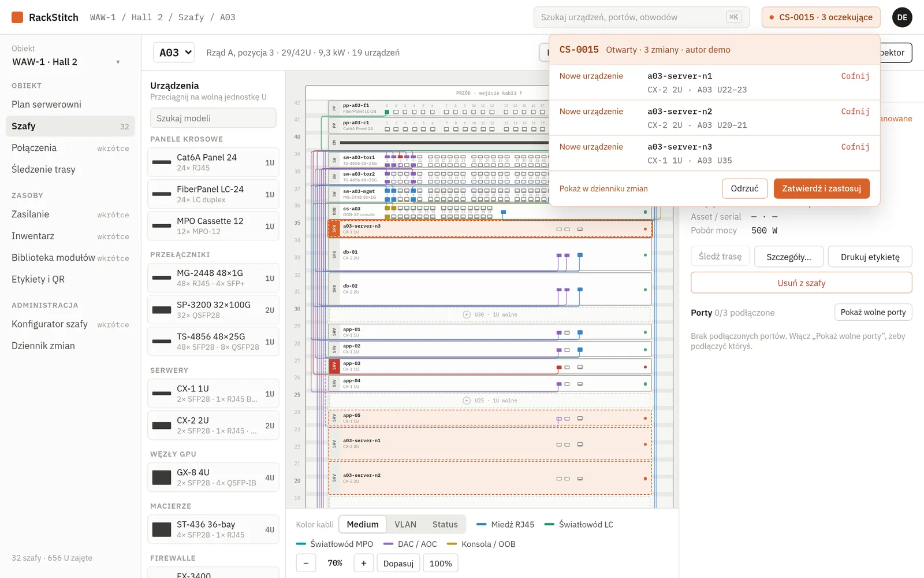Viewport: 924px width, 578px height.
Task: Toggle the Pokaż wolne porty button
Action: pyautogui.click(x=873, y=312)
